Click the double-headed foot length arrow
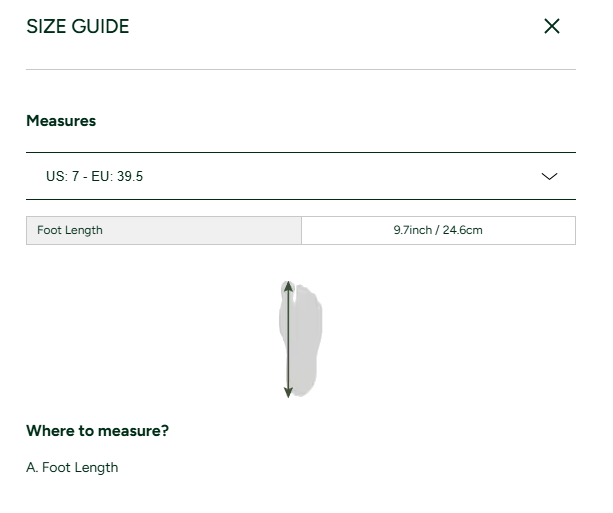This screenshot has width=613, height=513. (x=288, y=339)
